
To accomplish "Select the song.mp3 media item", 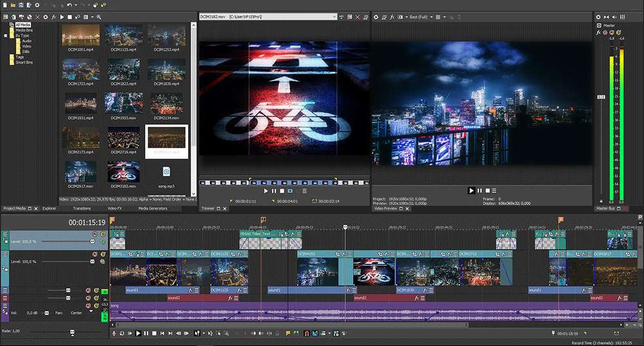I will pyautogui.click(x=166, y=172).
